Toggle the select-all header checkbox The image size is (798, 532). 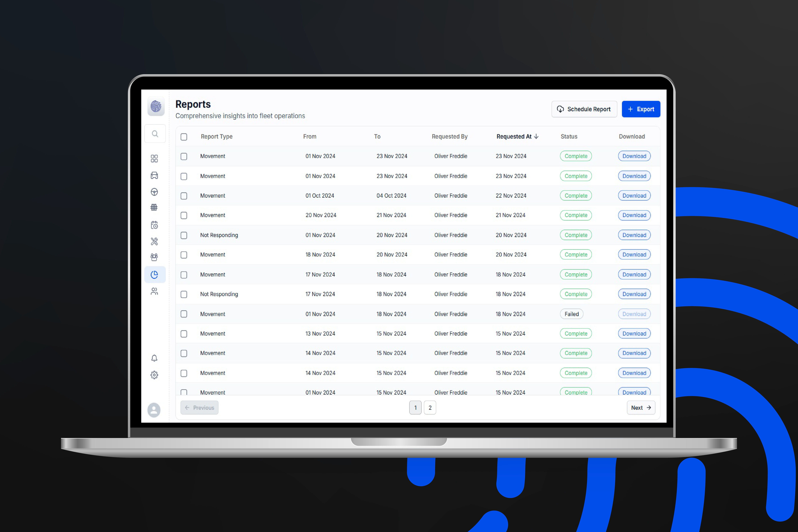pos(184,137)
